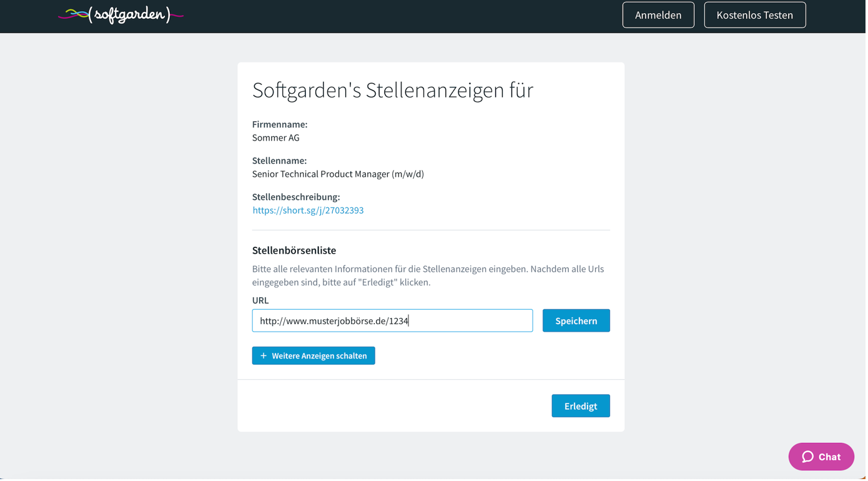Click the instruction text about entering Urls

click(428, 275)
